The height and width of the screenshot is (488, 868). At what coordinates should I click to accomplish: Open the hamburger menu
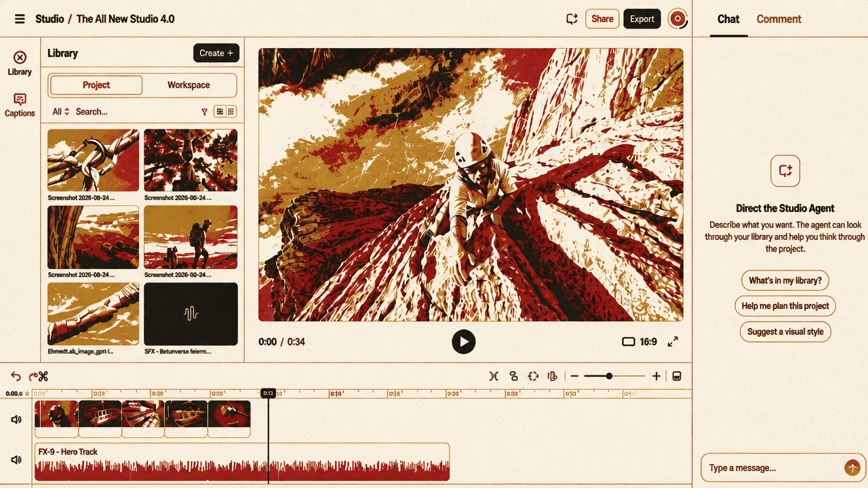(20, 19)
